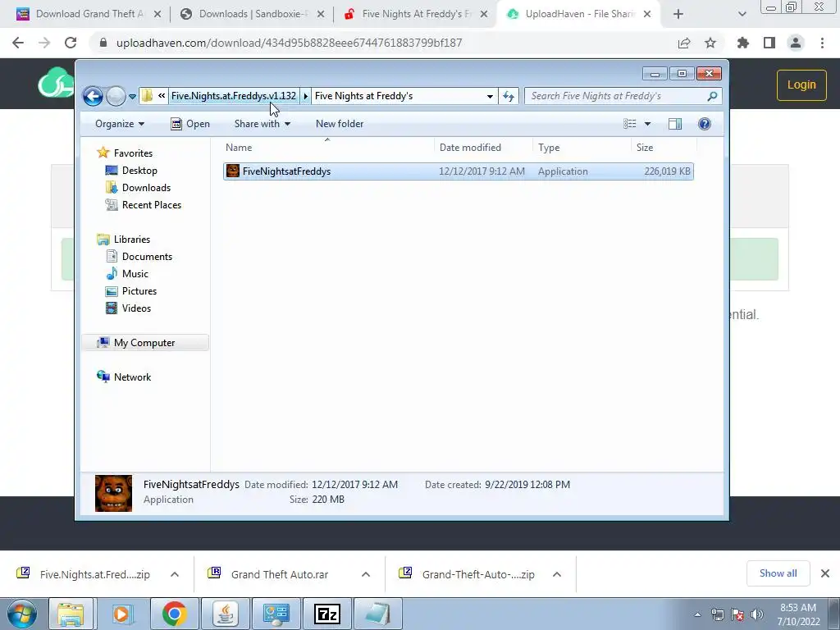This screenshot has height=630, width=840.
Task: Click the Freddy thumbnail in details pane
Action: (113, 493)
